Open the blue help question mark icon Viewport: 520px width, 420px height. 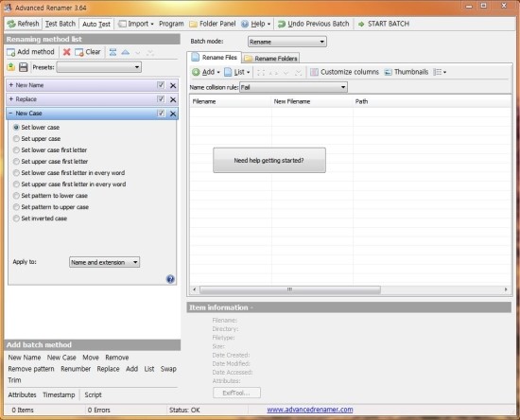170,279
